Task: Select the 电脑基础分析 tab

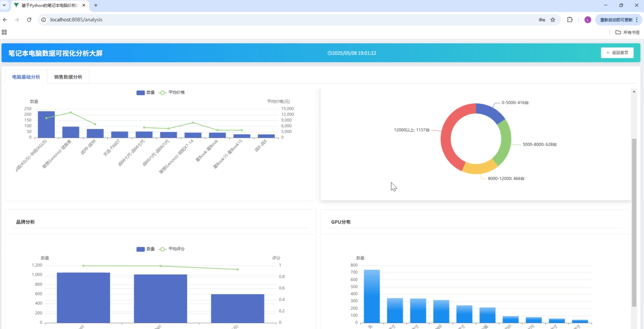Action: point(26,77)
